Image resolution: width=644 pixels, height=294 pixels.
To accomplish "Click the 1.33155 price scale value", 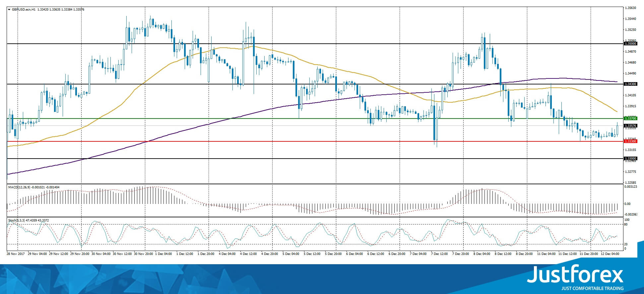I will (x=630, y=150).
